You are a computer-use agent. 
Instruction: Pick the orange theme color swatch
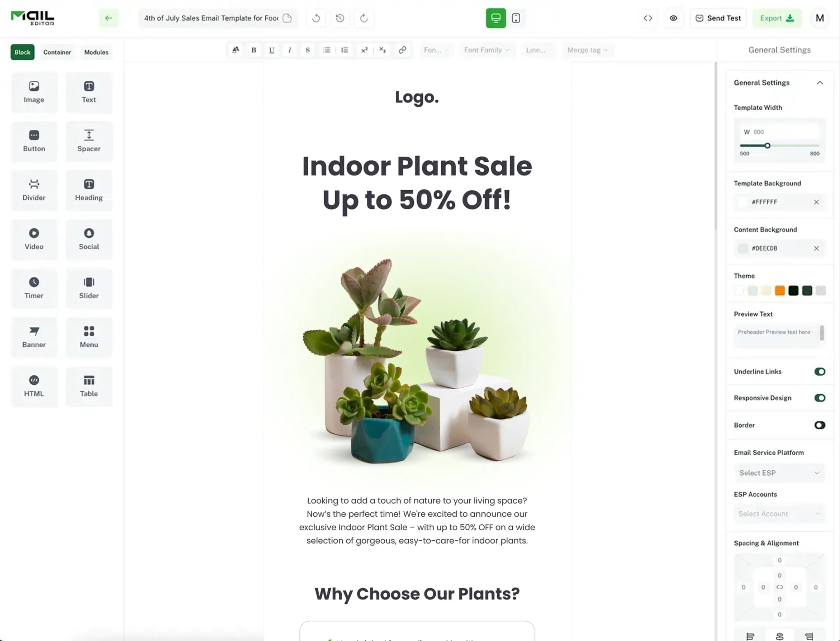[780, 291]
